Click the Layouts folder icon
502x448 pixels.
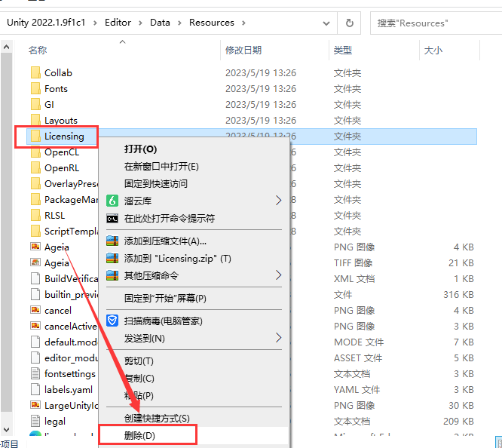[35, 120]
